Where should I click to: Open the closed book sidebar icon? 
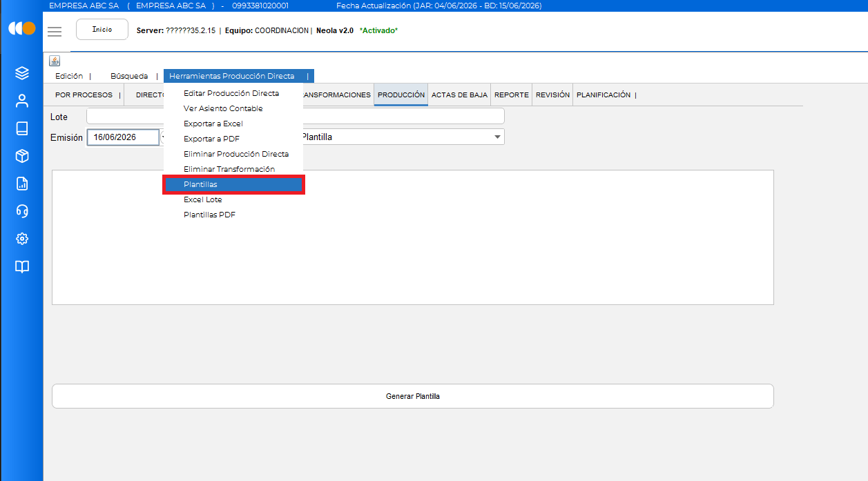pyautogui.click(x=21, y=128)
